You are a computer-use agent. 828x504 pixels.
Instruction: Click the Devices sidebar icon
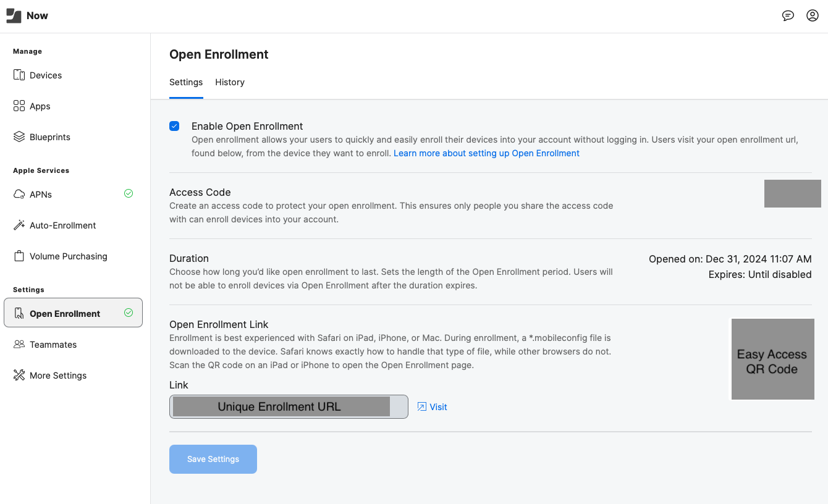[19, 75]
